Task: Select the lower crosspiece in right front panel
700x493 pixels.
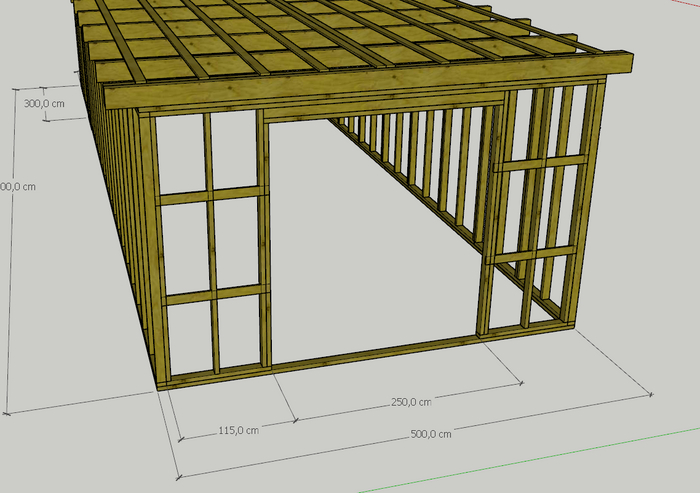Action: (530, 254)
